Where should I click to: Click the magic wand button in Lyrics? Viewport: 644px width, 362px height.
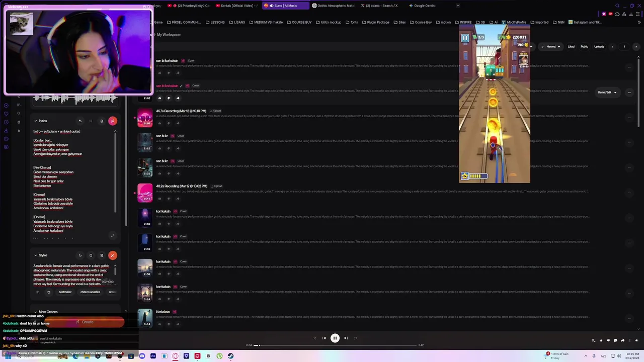coord(112,121)
